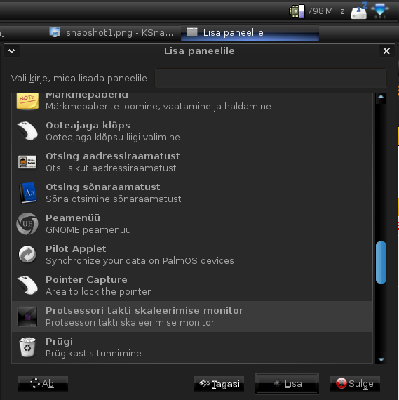Click the memory usage tray icon
This screenshot has height=400, width=399.
pyautogui.click(x=297, y=11)
